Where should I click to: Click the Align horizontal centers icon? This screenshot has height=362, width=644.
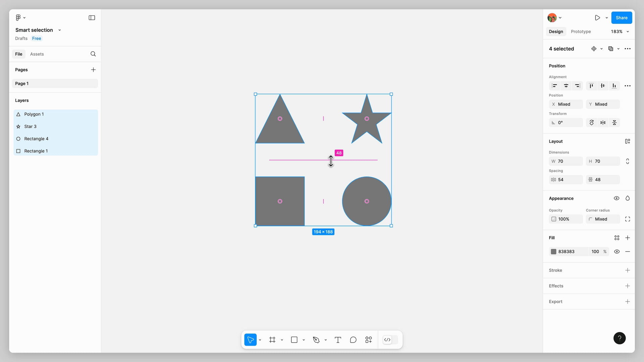(566, 86)
